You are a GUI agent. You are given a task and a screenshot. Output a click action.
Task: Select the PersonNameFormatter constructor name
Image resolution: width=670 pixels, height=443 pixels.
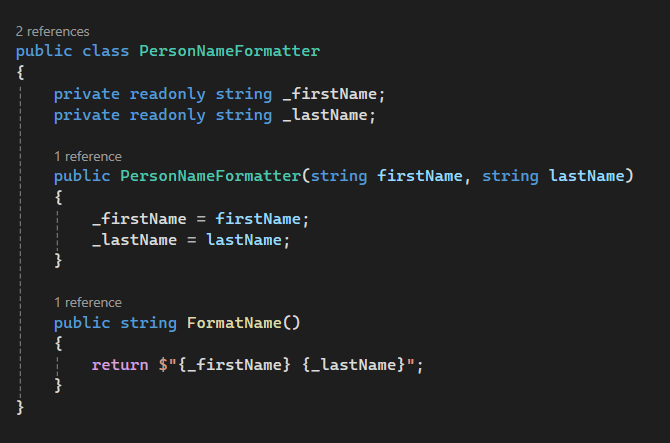point(210,176)
